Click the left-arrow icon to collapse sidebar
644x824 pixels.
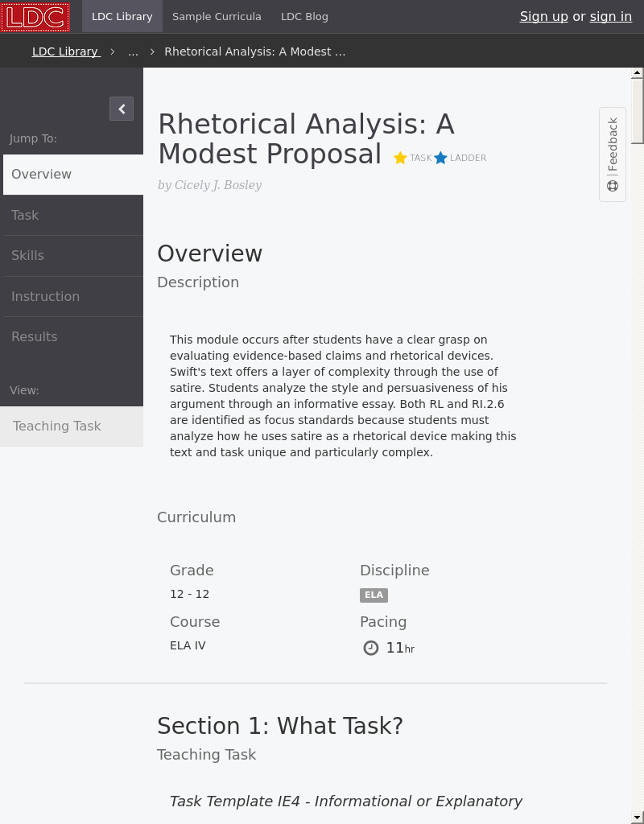tap(122, 109)
